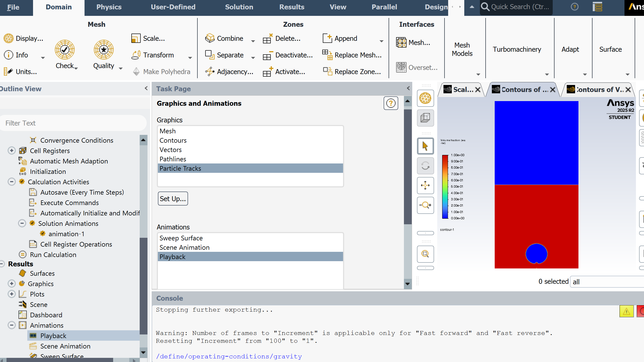644x362 pixels.
Task: Select the pointer tool in graphics toolbar
Action: (425, 146)
